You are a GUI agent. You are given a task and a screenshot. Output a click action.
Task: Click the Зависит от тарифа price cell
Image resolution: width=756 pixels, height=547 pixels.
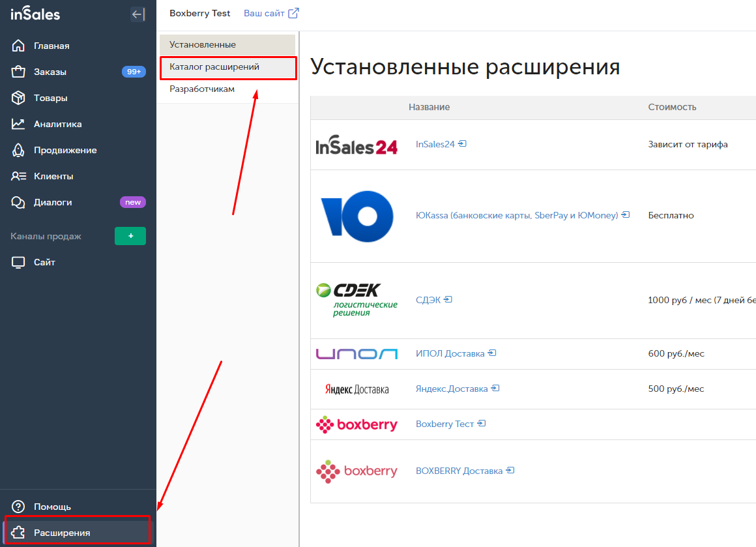click(x=688, y=144)
